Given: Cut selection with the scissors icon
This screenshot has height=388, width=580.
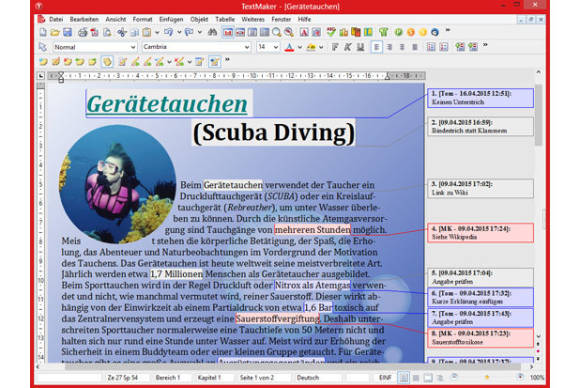Looking at the screenshot, I should tap(122, 33).
